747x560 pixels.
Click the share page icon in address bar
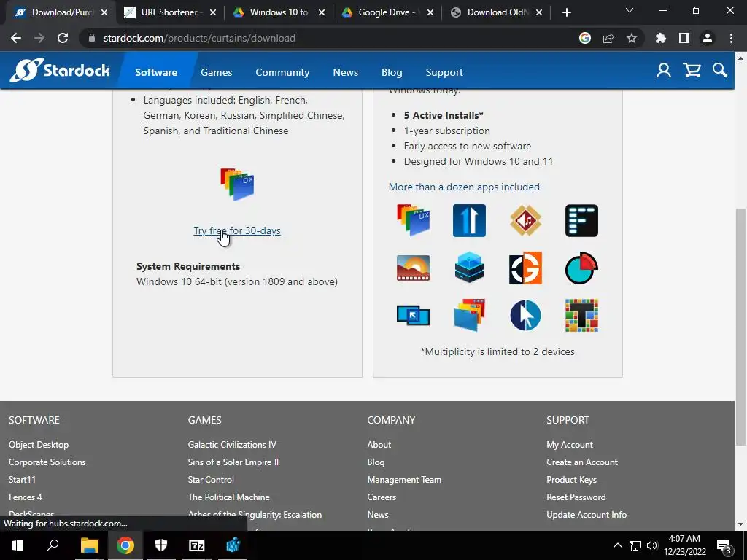pos(608,38)
